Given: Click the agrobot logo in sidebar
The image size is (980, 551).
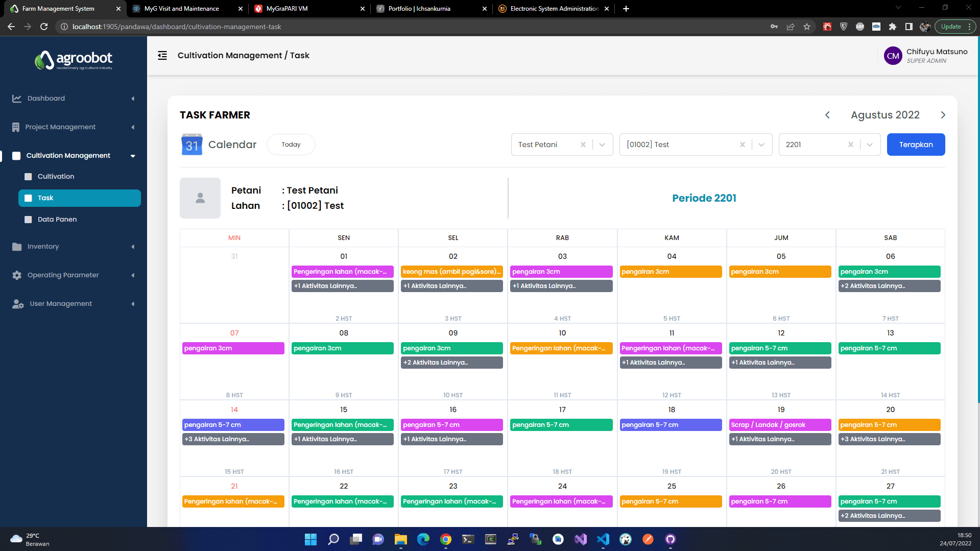Looking at the screenshot, I should tap(74, 60).
